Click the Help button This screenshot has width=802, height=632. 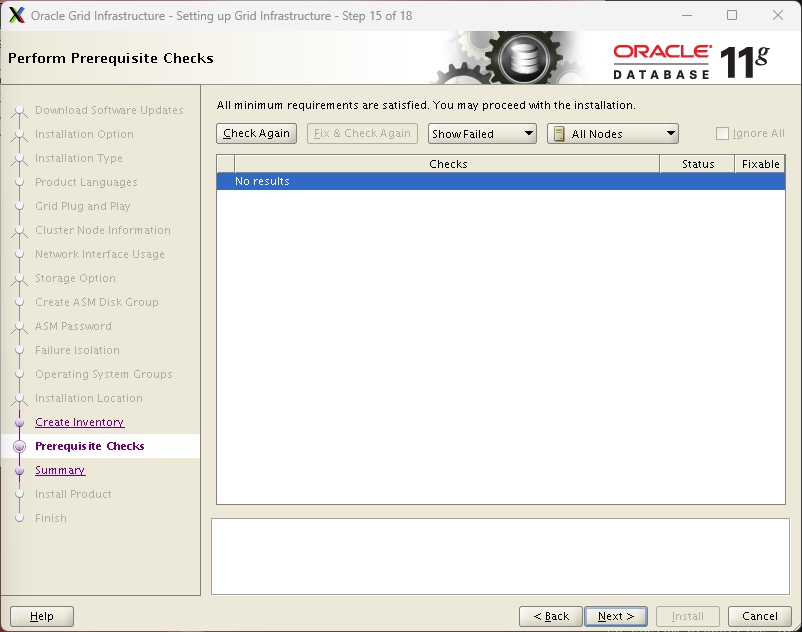coord(42,616)
